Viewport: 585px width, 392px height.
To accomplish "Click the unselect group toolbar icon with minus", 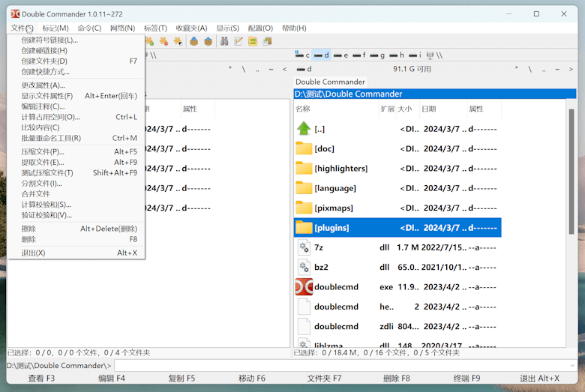I will [163, 41].
